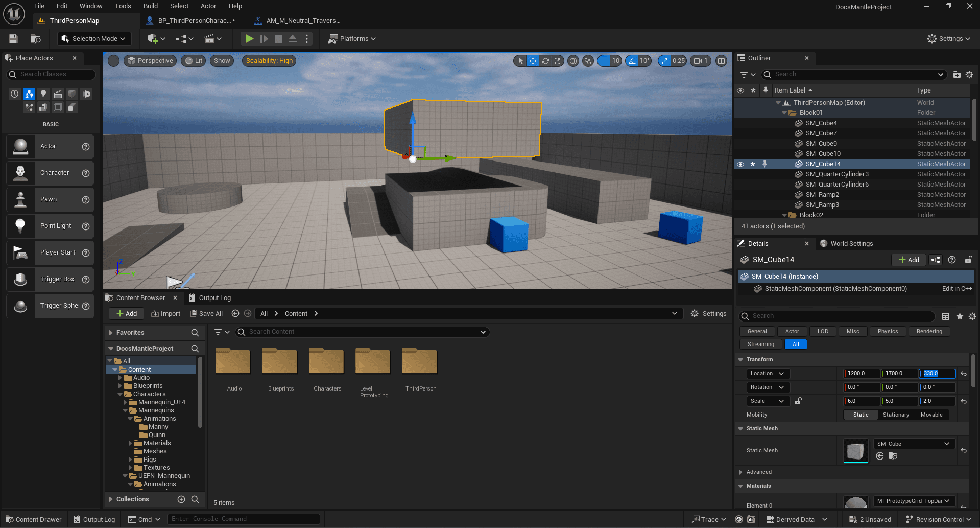Toggle grid snapping in viewport
The image size is (980, 528).
point(604,61)
